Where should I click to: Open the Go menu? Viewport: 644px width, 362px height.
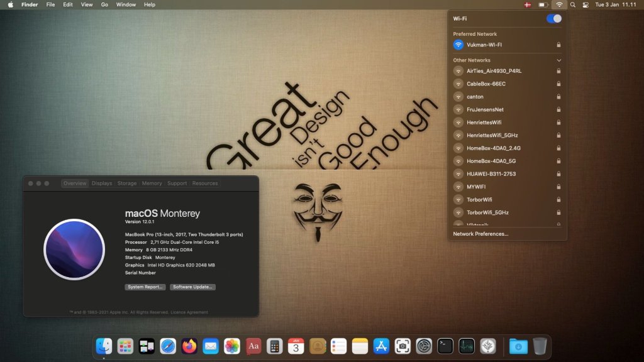tap(104, 4)
